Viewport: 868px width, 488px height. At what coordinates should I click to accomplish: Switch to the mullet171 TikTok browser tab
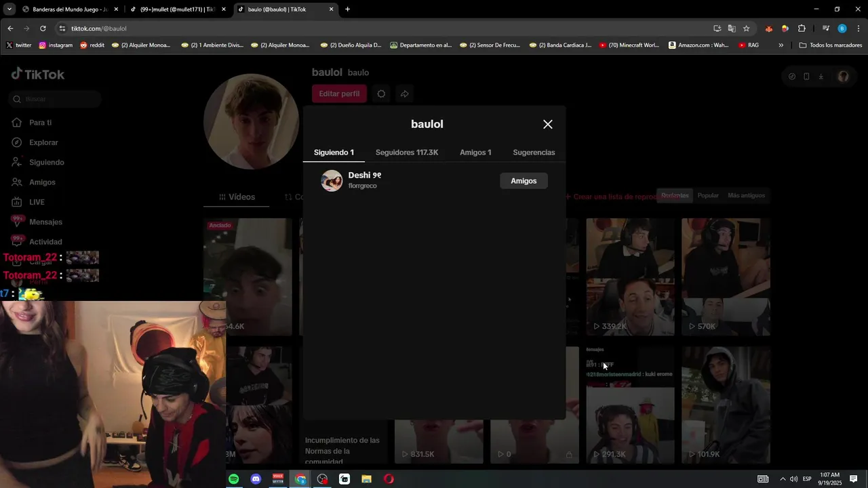pyautogui.click(x=176, y=9)
